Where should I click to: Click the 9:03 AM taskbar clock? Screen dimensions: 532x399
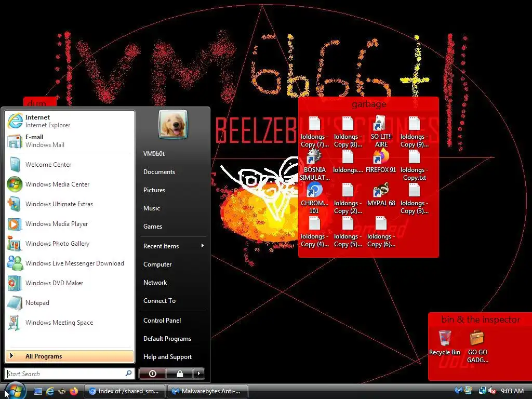click(x=512, y=391)
